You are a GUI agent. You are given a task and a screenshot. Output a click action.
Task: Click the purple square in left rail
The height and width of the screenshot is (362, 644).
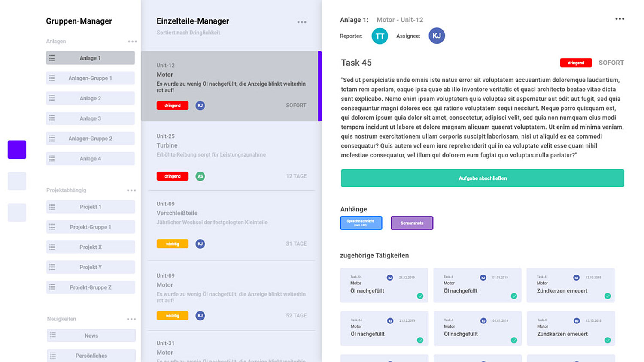(x=17, y=150)
